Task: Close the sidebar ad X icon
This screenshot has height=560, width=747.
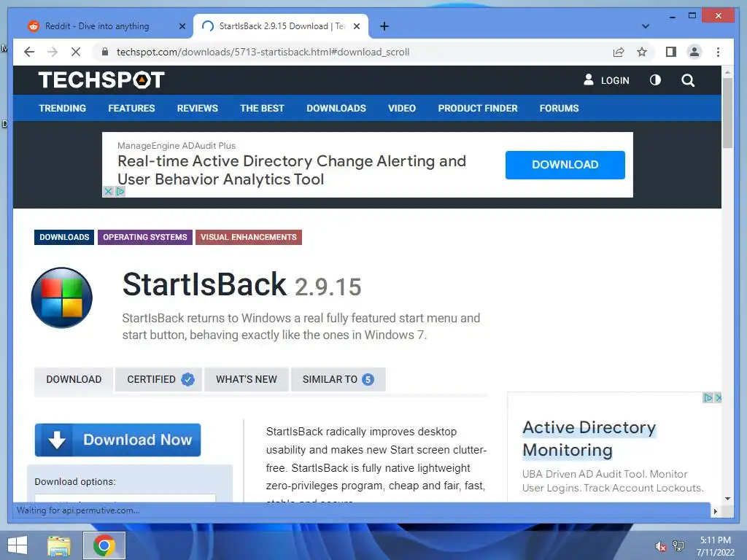Action: pyautogui.click(x=718, y=397)
